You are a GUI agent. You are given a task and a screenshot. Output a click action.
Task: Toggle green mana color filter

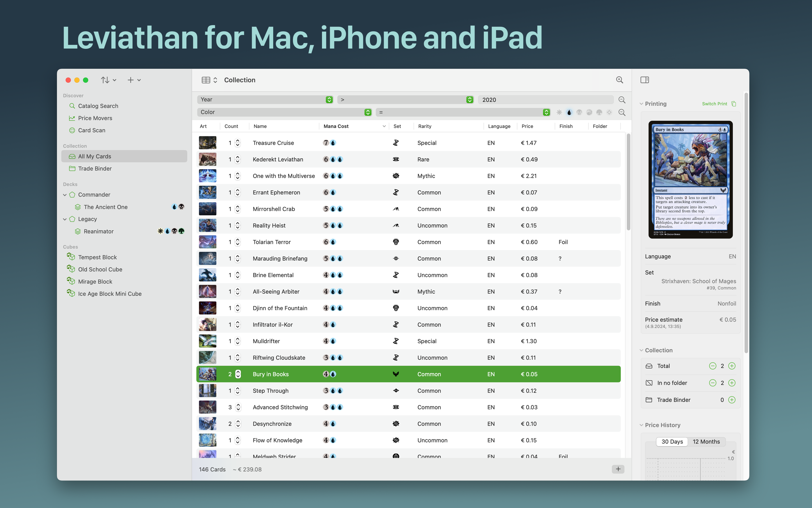599,112
